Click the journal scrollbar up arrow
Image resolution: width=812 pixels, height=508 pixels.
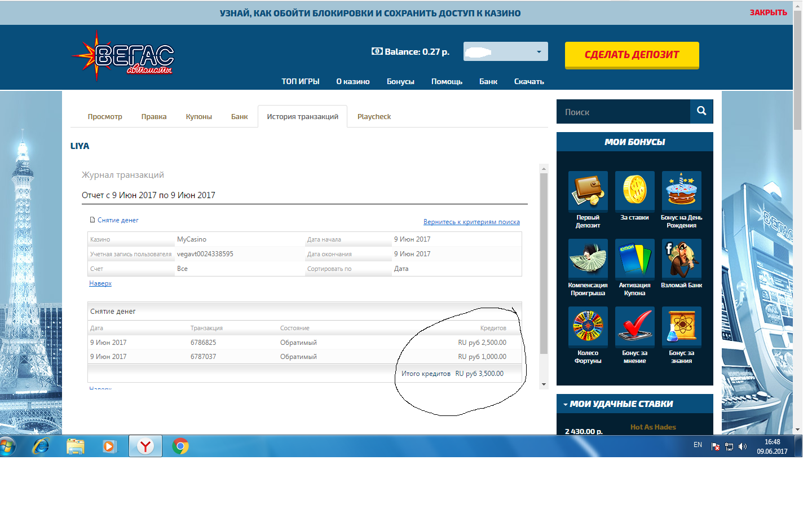coord(544,168)
